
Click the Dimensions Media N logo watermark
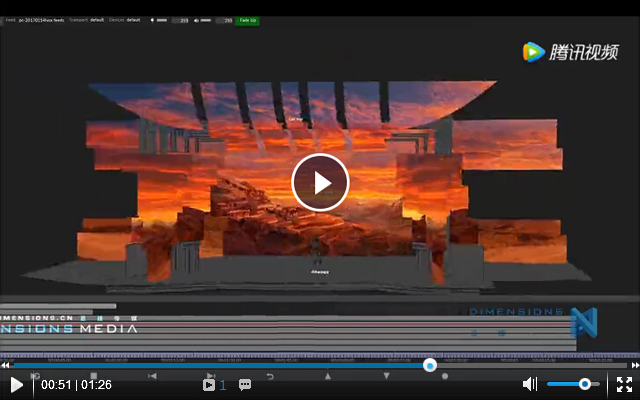pyautogui.click(x=582, y=322)
